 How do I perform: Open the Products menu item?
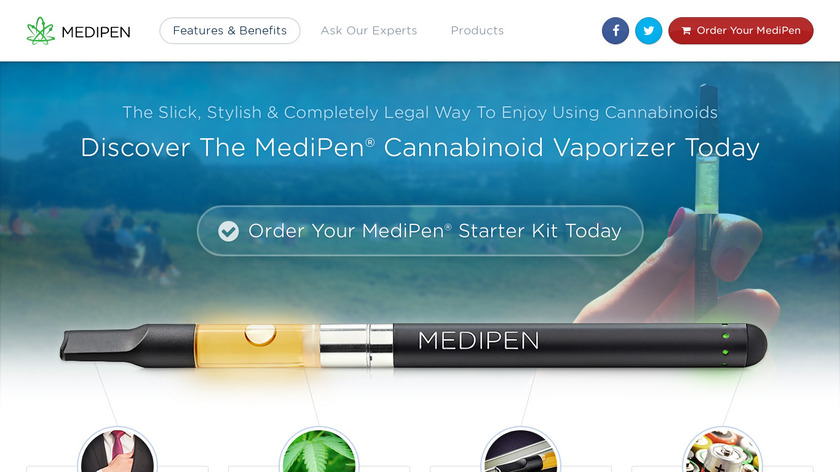coord(477,31)
